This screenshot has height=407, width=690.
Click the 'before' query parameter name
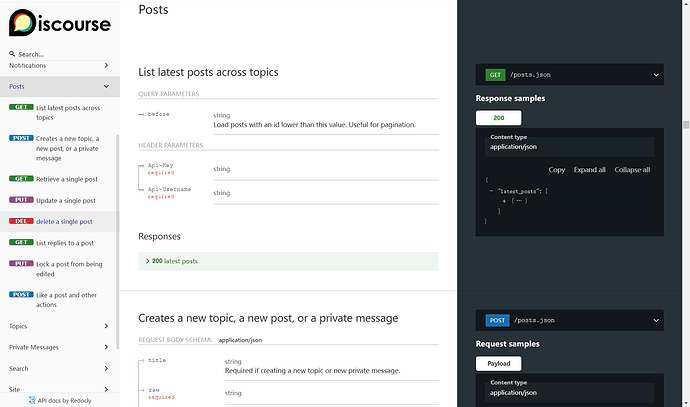coord(158,114)
